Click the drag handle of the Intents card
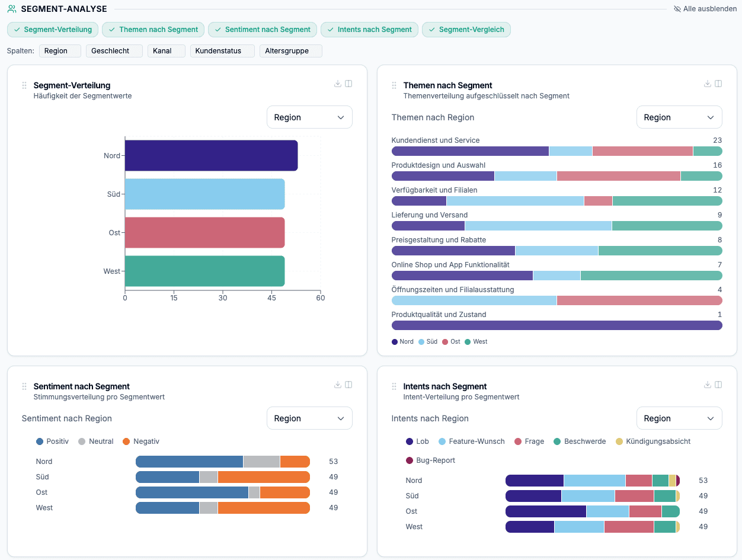 pos(394,386)
